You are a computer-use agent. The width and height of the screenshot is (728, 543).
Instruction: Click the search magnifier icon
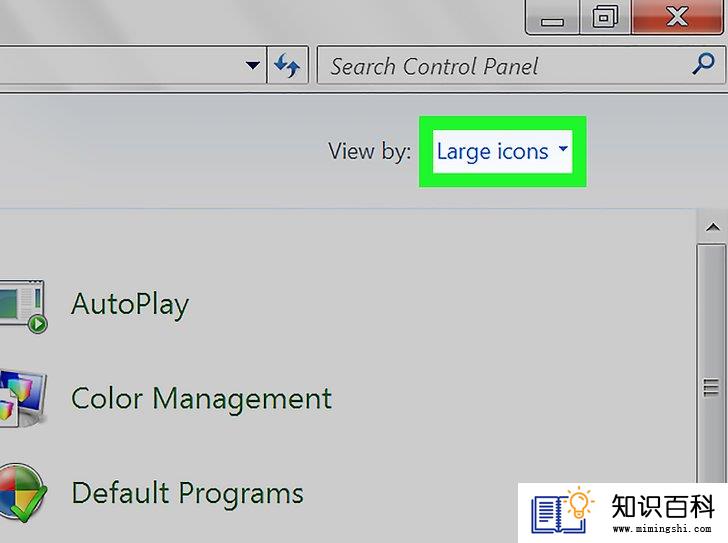click(703, 64)
